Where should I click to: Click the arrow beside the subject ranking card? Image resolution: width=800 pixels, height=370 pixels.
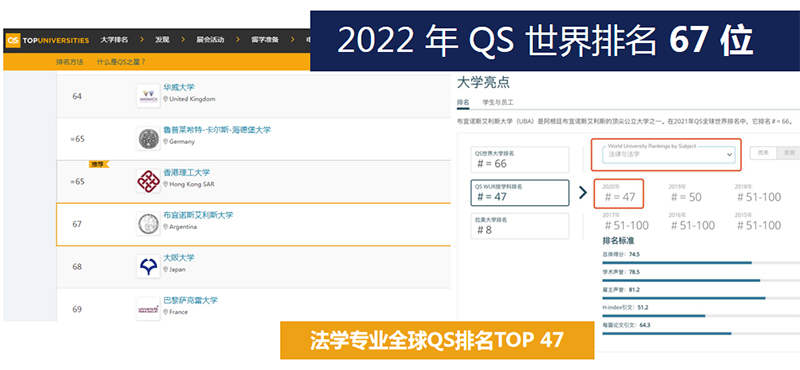tap(583, 192)
